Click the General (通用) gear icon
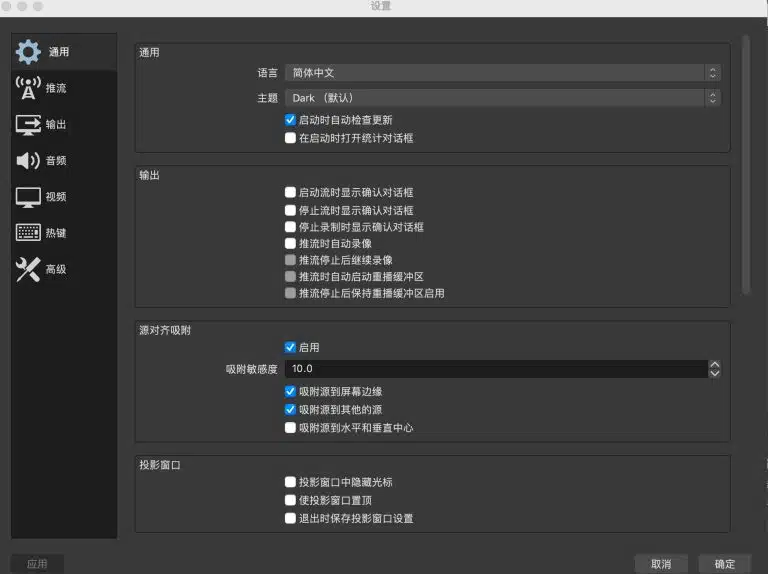 [28, 51]
